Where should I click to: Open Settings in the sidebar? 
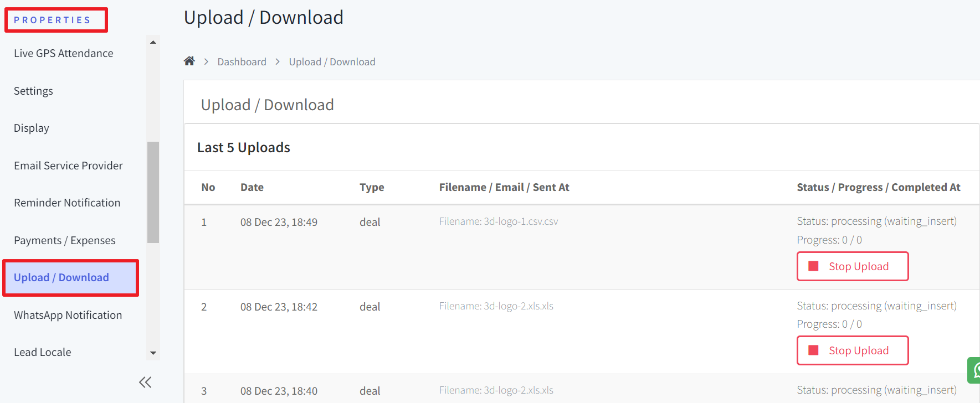(x=33, y=91)
